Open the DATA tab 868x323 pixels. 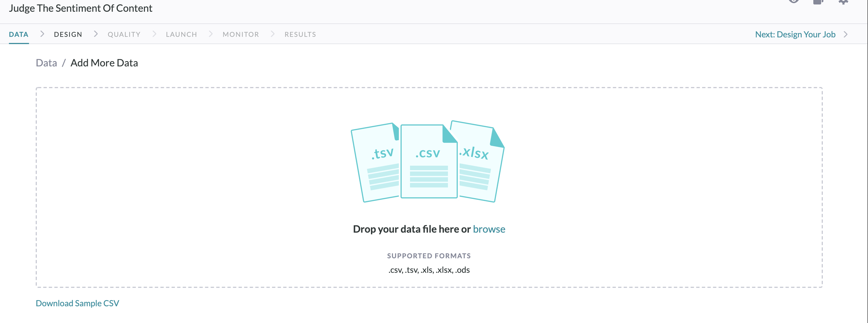[x=18, y=34]
